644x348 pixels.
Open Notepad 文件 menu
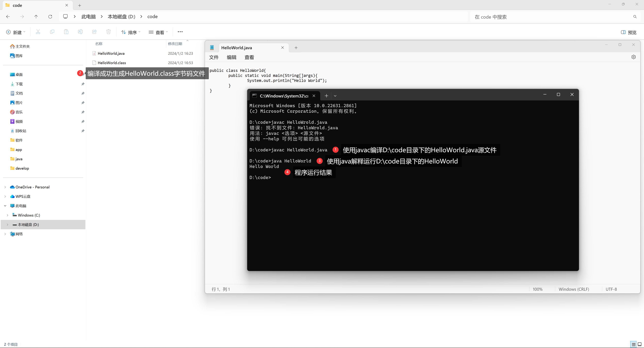214,57
